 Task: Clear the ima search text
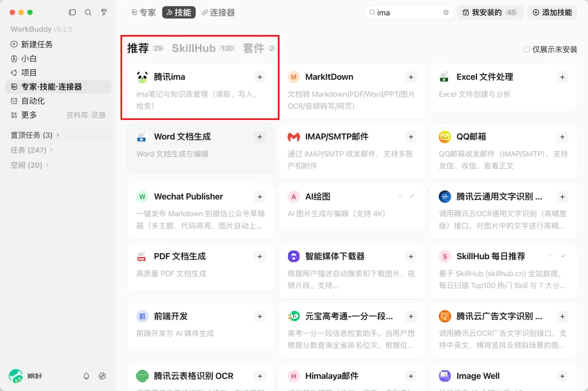[x=446, y=13]
